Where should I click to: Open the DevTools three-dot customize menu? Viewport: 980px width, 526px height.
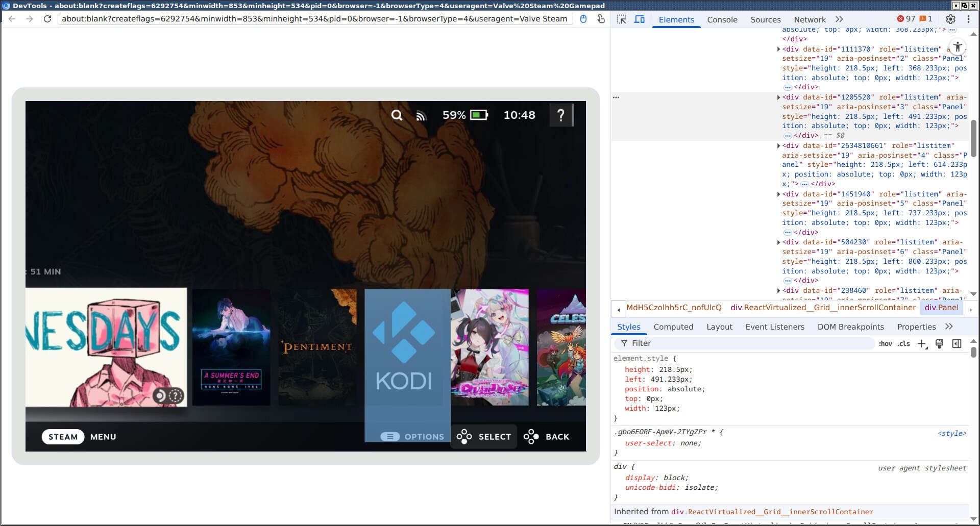click(x=968, y=19)
